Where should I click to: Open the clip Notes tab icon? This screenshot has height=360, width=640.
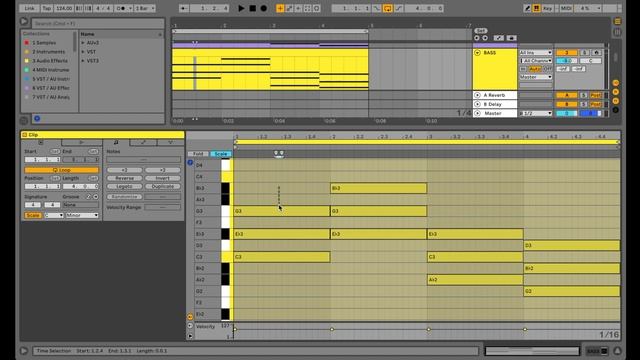click(116, 142)
